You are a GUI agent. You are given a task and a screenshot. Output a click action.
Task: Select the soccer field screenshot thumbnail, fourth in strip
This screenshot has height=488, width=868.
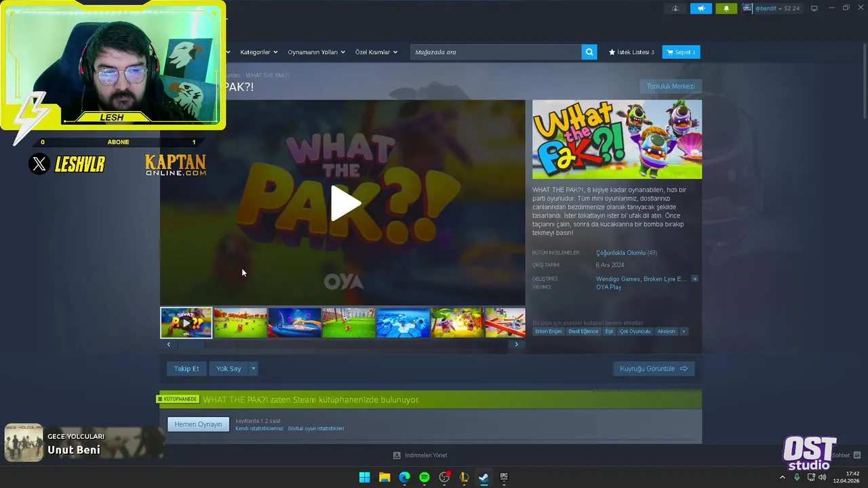point(349,323)
